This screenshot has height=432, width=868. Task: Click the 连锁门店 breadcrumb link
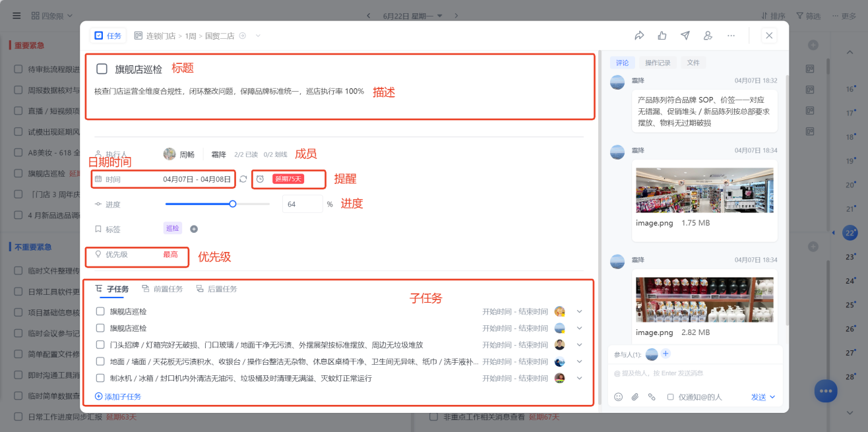point(162,36)
